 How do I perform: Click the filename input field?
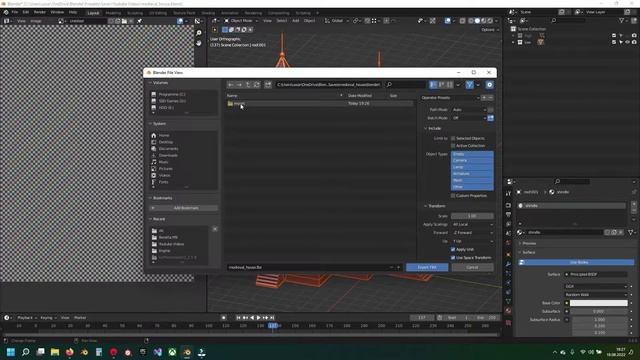click(x=307, y=267)
